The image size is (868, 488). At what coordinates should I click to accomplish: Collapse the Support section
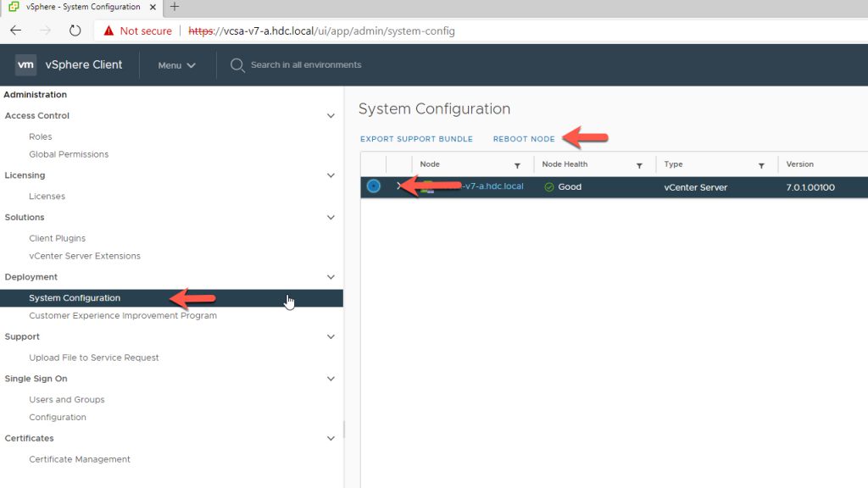tap(331, 337)
